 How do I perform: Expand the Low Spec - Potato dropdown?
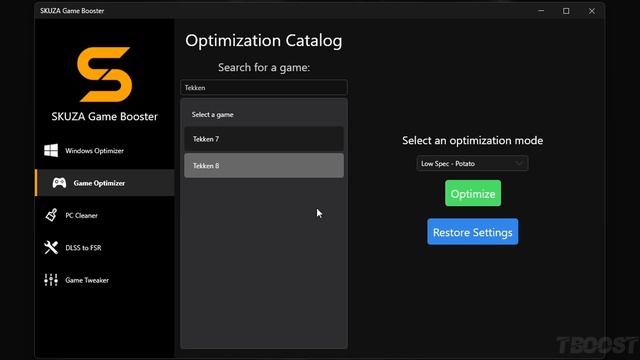[472, 163]
